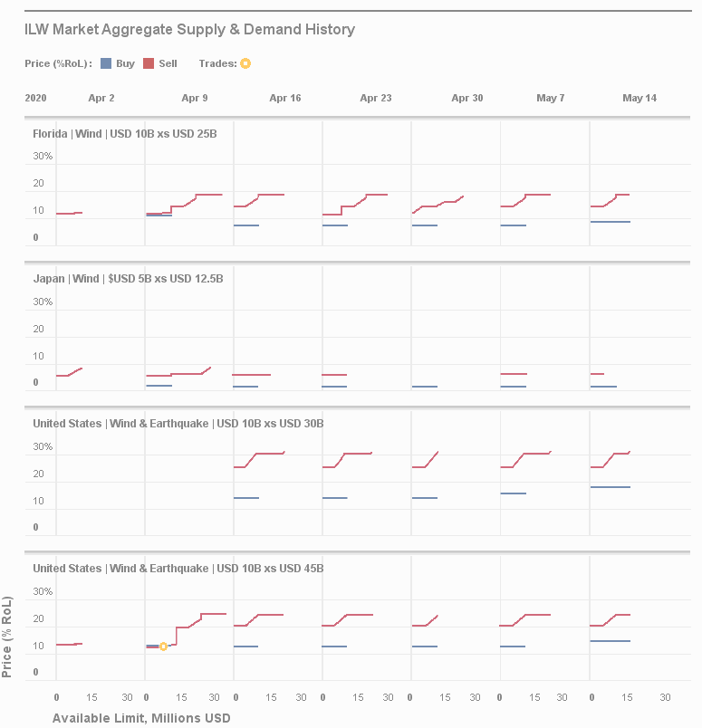702x728 pixels.
Task: Click the red Sell legend swatch
Action: coord(149,63)
